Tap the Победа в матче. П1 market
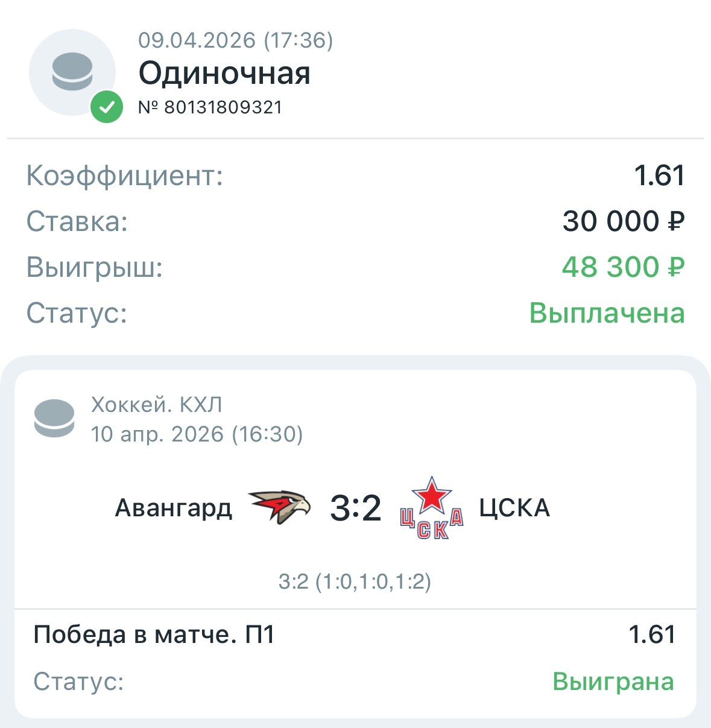This screenshot has height=728, width=711. coord(154,635)
